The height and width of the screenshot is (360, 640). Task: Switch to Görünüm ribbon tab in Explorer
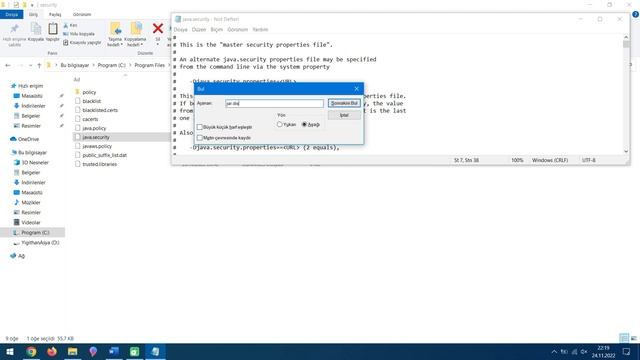tap(82, 14)
